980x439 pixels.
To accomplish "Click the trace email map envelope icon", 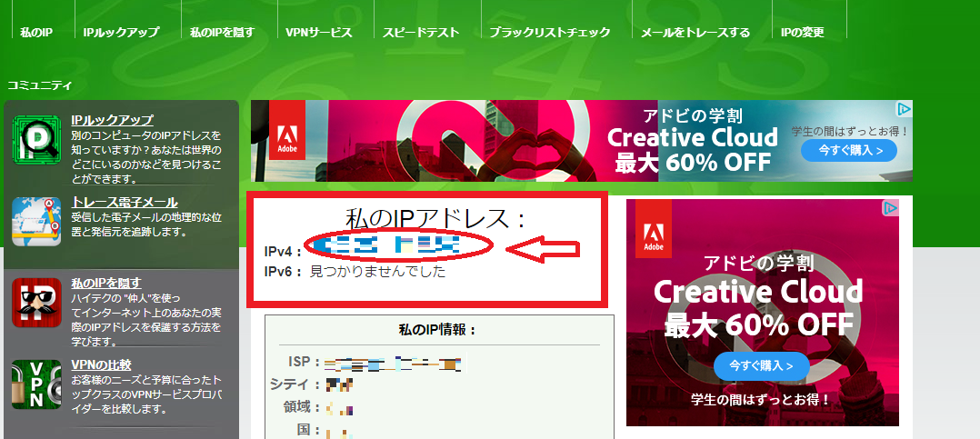I will [x=36, y=221].
